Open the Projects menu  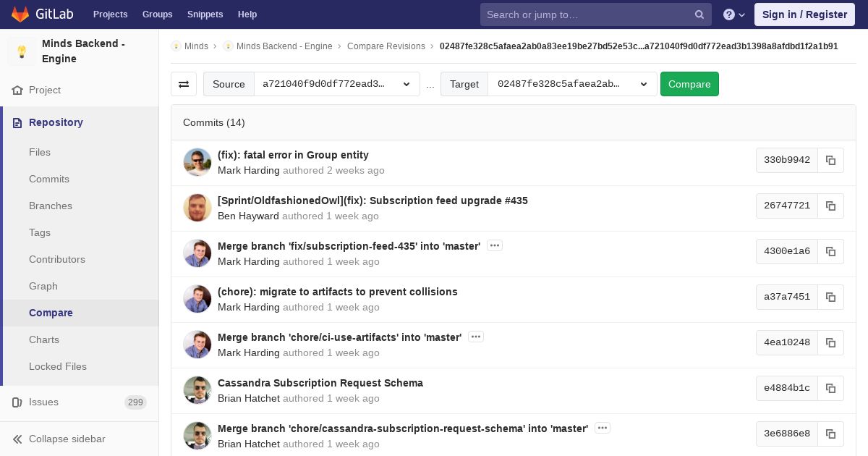[x=110, y=14]
